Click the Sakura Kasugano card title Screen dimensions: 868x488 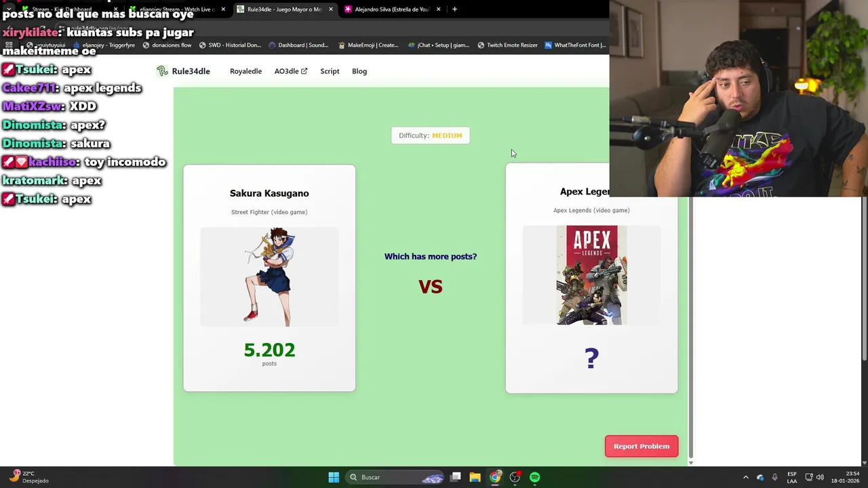coord(269,193)
